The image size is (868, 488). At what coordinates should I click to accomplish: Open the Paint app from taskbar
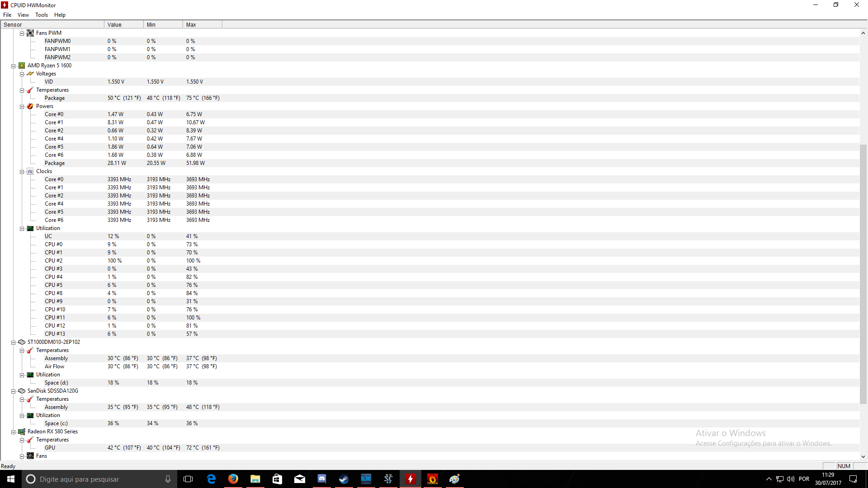[x=455, y=479]
